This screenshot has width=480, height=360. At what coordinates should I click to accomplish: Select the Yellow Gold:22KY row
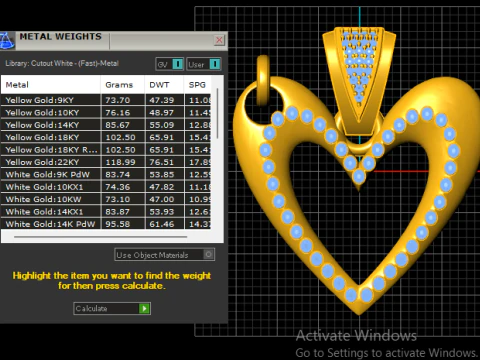(x=106, y=162)
